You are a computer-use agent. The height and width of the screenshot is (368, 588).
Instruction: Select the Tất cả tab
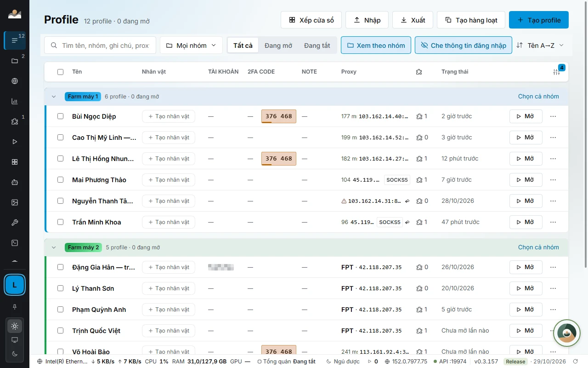243,45
